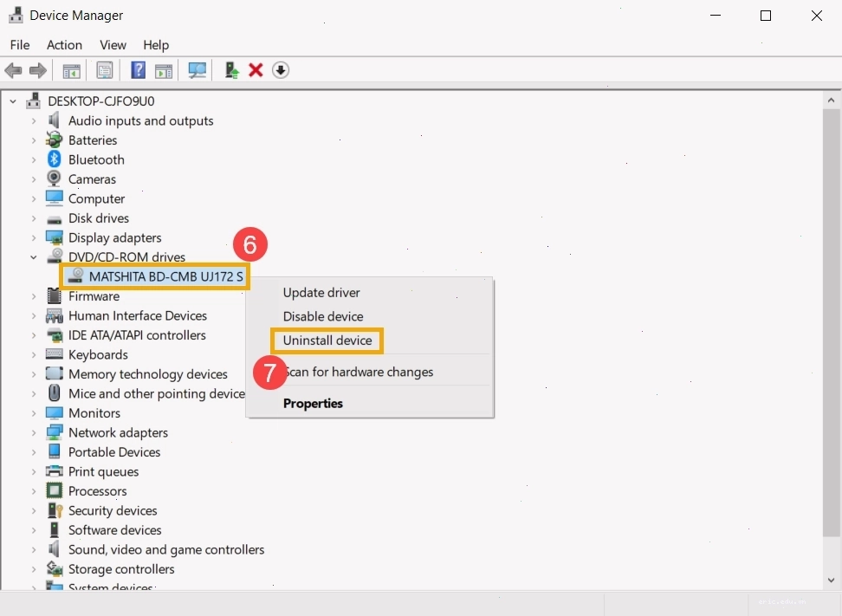Open the Action menu
842x616 pixels.
(64, 45)
